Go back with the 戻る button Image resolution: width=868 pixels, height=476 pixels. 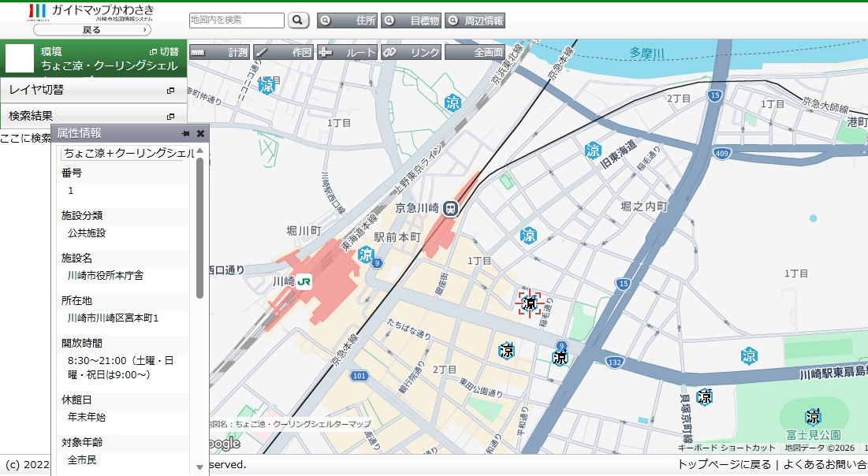[92, 30]
